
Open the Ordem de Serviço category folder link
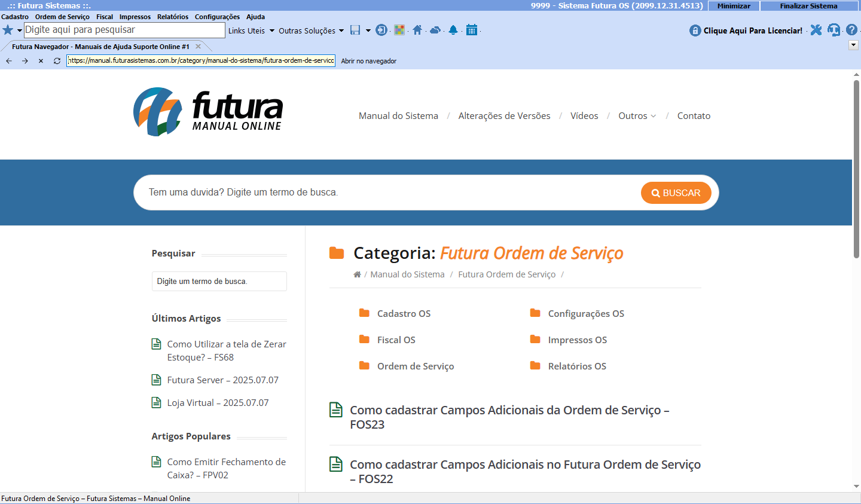click(x=416, y=366)
